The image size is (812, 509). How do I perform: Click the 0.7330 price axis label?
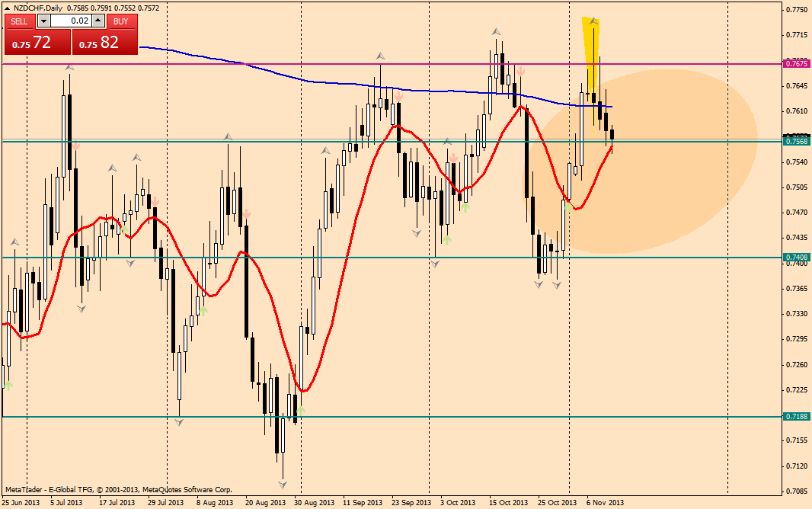(x=797, y=314)
